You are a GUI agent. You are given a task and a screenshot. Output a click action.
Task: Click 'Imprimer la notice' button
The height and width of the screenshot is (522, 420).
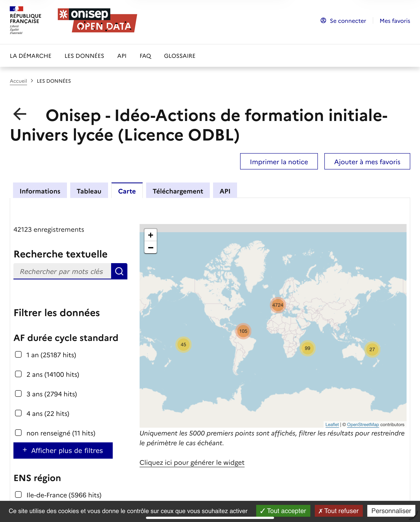(x=278, y=162)
